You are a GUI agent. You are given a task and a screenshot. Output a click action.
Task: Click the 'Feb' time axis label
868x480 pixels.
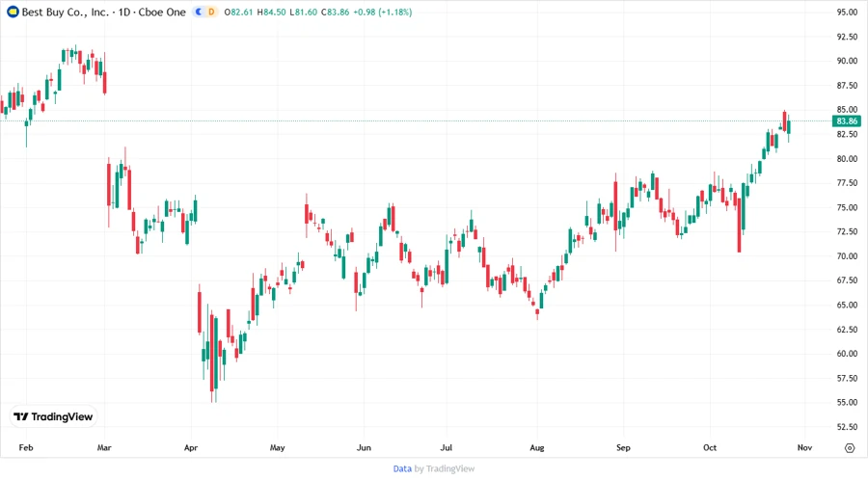26,447
